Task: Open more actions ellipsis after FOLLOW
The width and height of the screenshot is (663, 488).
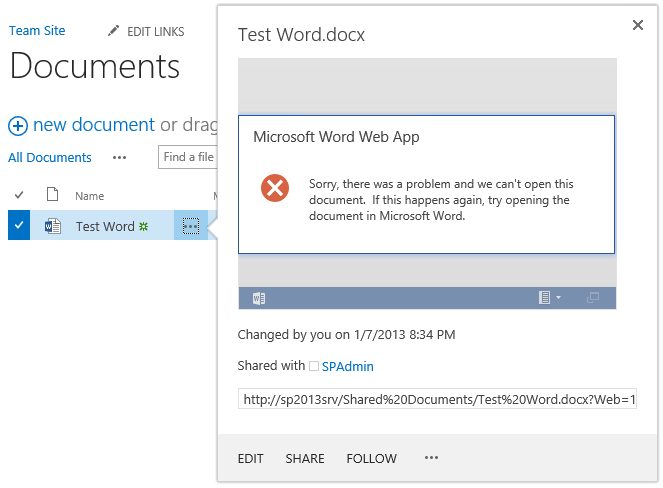Action: pos(431,458)
